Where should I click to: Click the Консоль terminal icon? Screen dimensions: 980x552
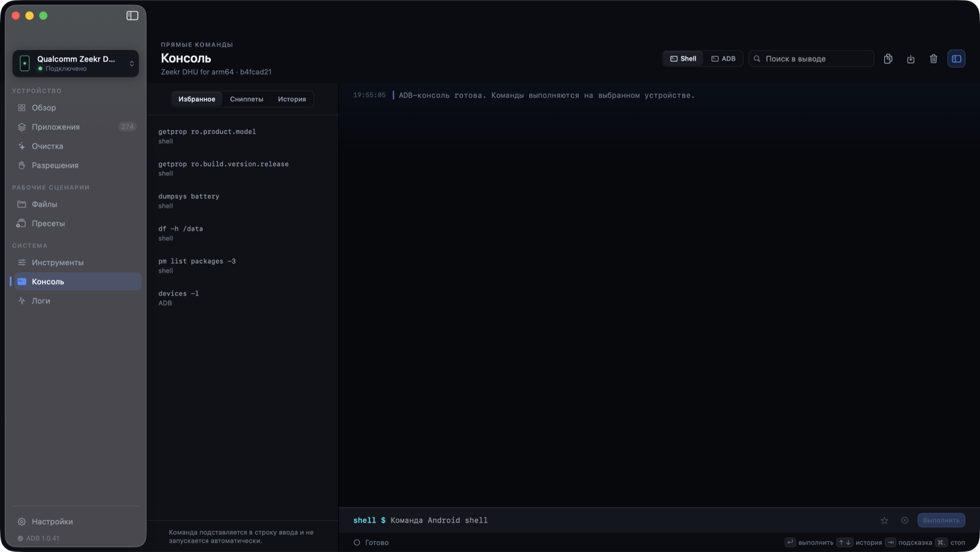tap(22, 282)
